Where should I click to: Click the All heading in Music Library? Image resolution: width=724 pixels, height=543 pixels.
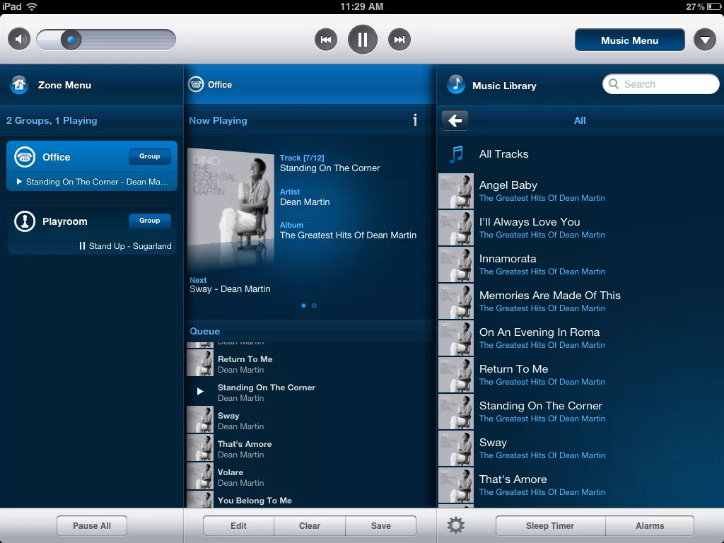579,121
